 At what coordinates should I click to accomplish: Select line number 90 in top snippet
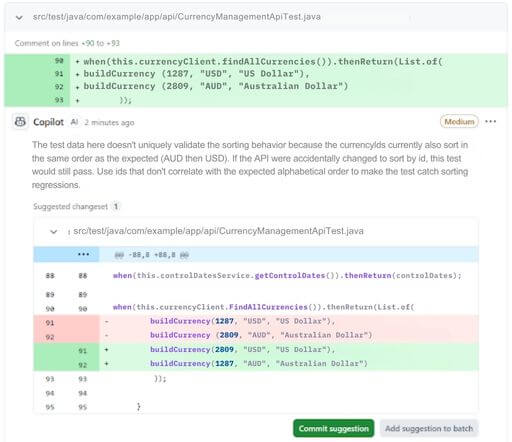pyautogui.click(x=59, y=61)
